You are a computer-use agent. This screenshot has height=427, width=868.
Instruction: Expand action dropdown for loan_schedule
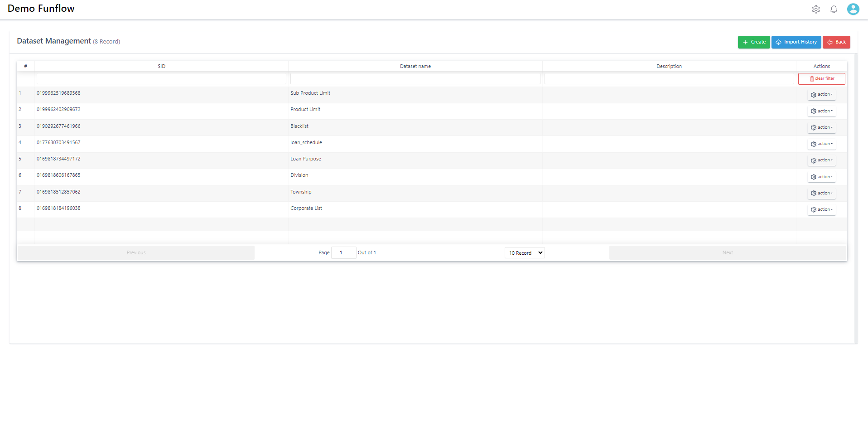821,144
